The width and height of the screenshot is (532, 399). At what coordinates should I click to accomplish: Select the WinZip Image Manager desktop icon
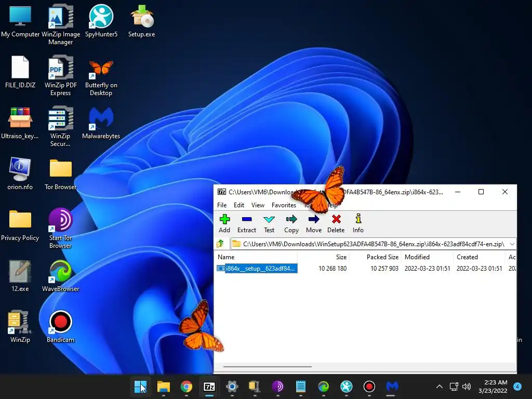coord(61,24)
